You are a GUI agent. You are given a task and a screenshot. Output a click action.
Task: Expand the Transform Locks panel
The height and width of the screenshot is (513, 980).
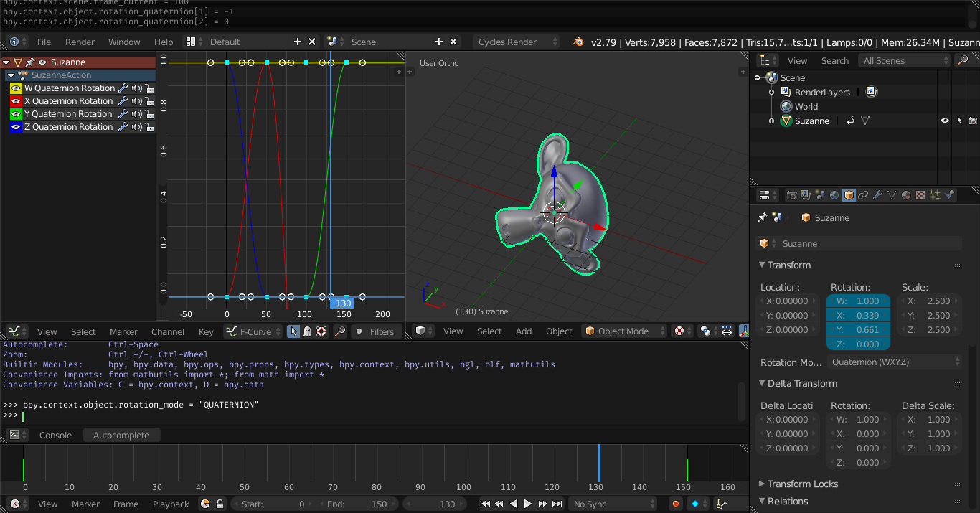[763, 484]
